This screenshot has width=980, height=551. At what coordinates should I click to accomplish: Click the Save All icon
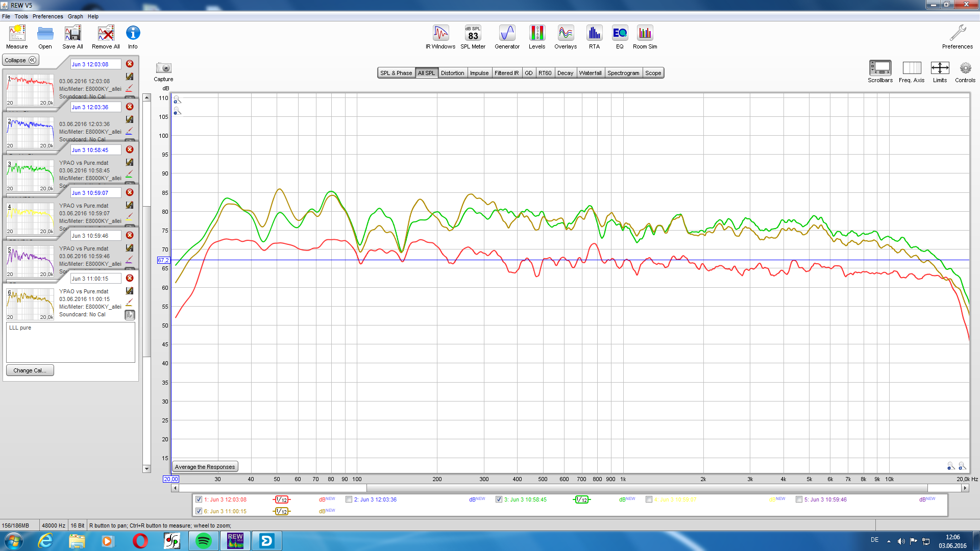72,37
